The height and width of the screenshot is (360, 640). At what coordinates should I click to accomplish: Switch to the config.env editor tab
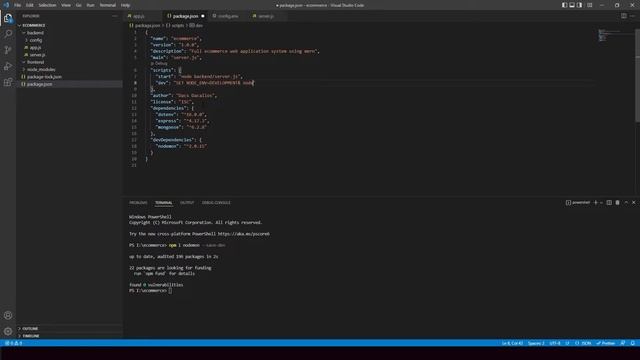228,16
